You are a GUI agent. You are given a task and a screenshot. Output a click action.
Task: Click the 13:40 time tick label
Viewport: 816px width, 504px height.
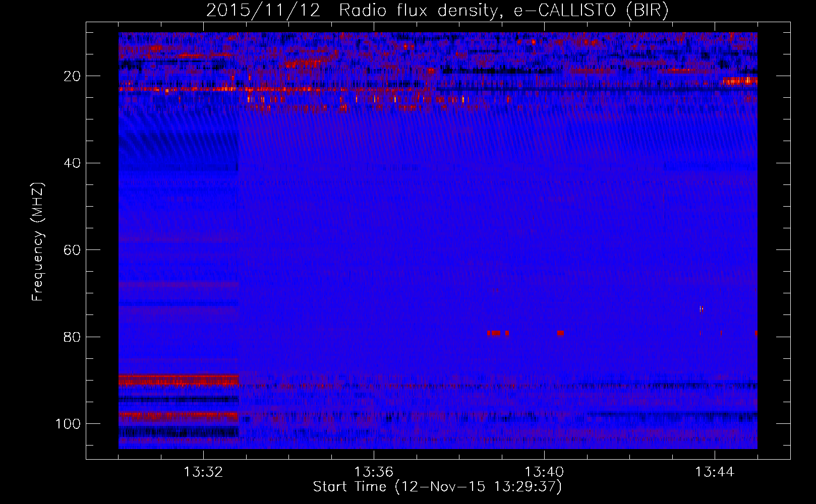click(x=544, y=472)
